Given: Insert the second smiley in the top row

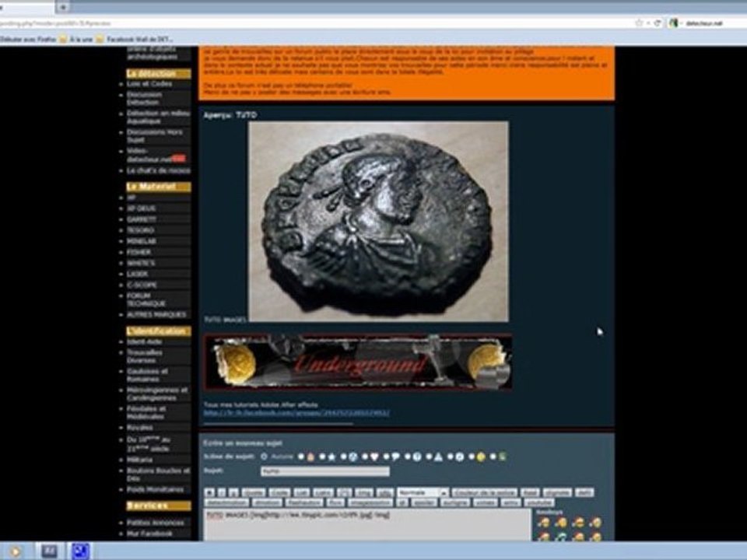Looking at the screenshot, I should [x=561, y=523].
